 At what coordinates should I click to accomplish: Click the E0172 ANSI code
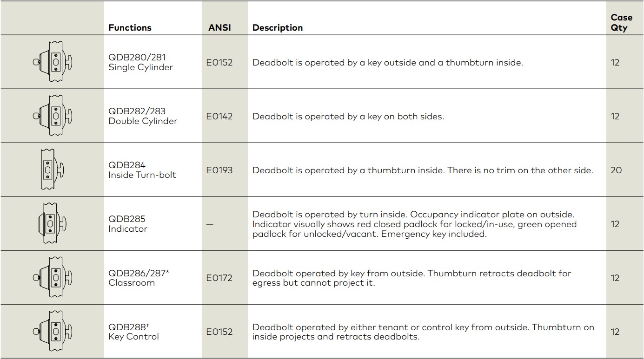219,278
